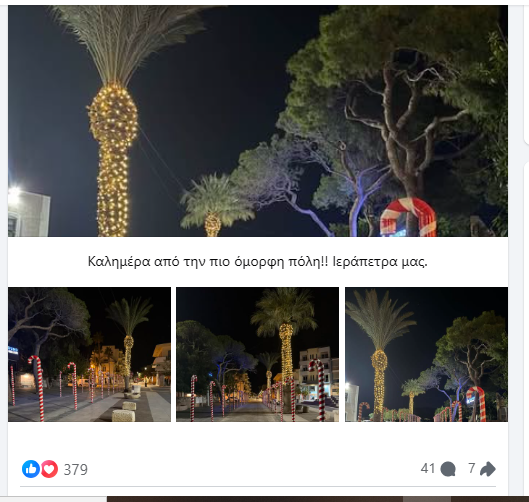View the 41 comments count
Image resolution: width=529 pixels, height=502 pixels.
[x=428, y=469]
